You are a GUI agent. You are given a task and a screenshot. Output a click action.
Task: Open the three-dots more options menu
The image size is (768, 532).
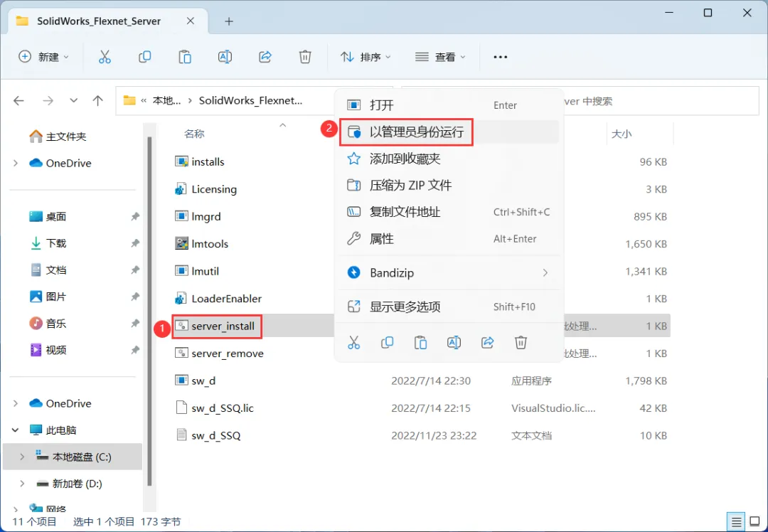click(500, 57)
